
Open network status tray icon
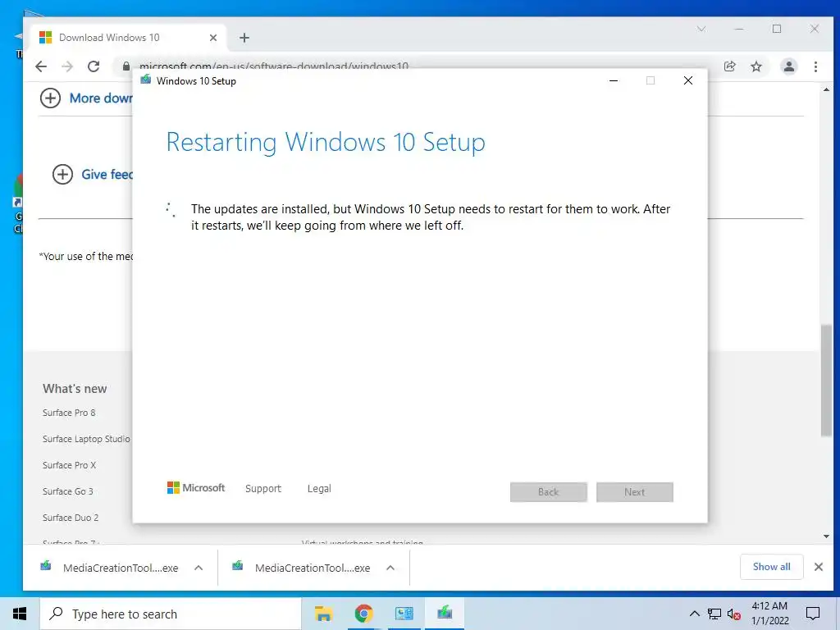tap(714, 614)
